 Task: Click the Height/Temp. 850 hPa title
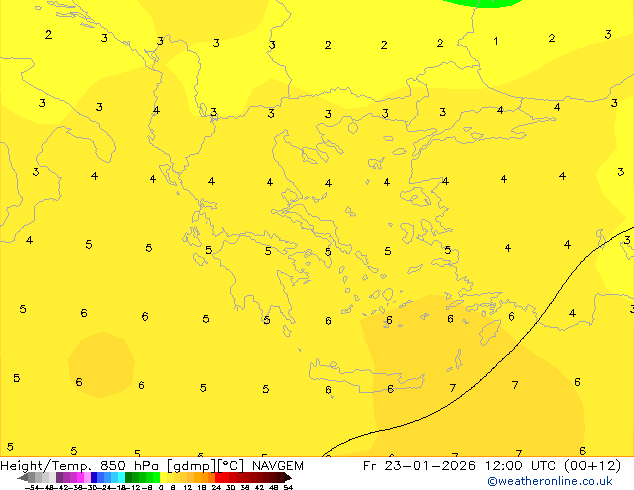tap(80, 466)
